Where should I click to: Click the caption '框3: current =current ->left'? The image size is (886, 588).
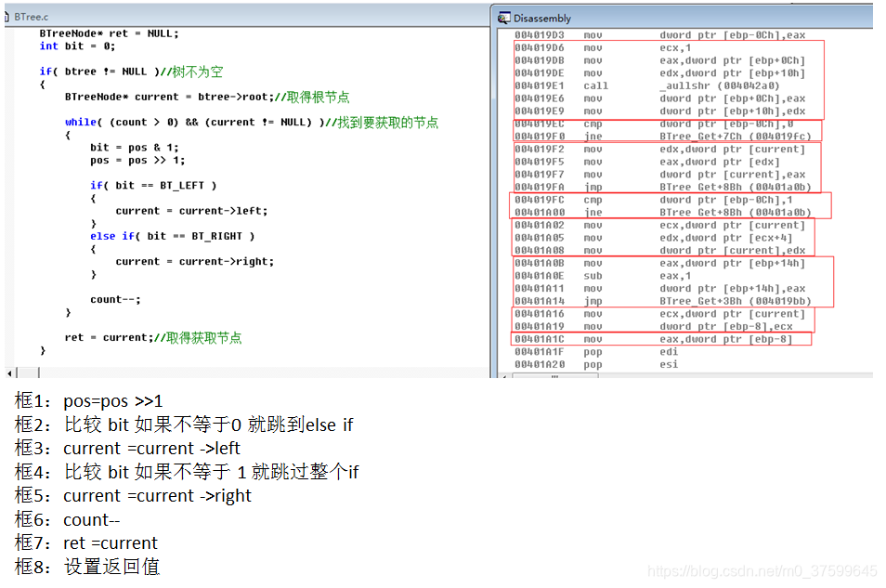click(x=128, y=449)
